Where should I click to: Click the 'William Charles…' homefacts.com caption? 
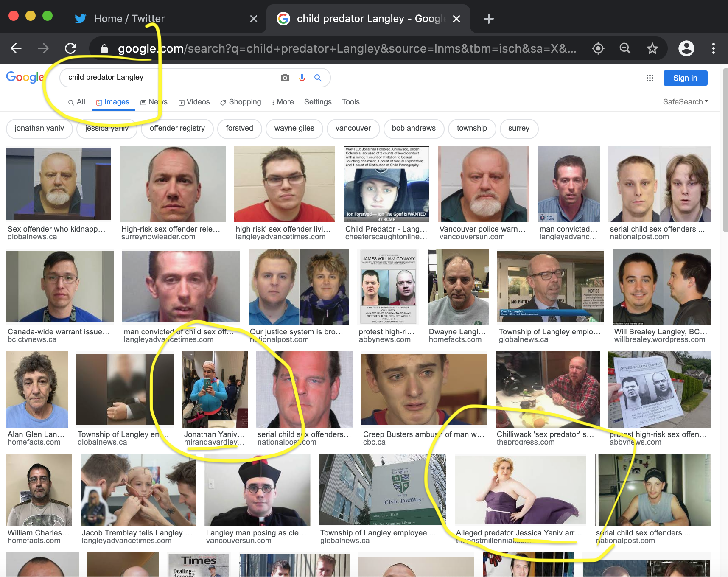38,533
